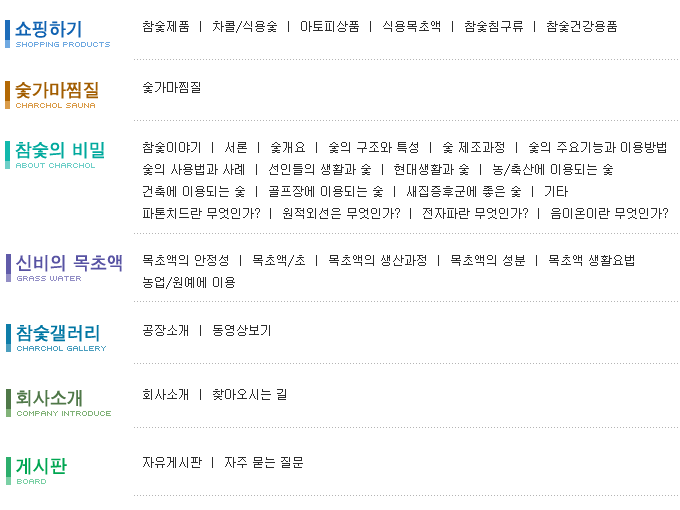Click 원적외선은 무엇인가? link
Viewport: 680px width, 510px height.
click(x=341, y=213)
